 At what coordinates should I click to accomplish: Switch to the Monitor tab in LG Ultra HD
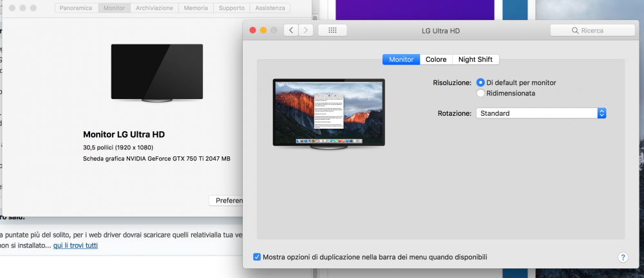click(x=401, y=60)
